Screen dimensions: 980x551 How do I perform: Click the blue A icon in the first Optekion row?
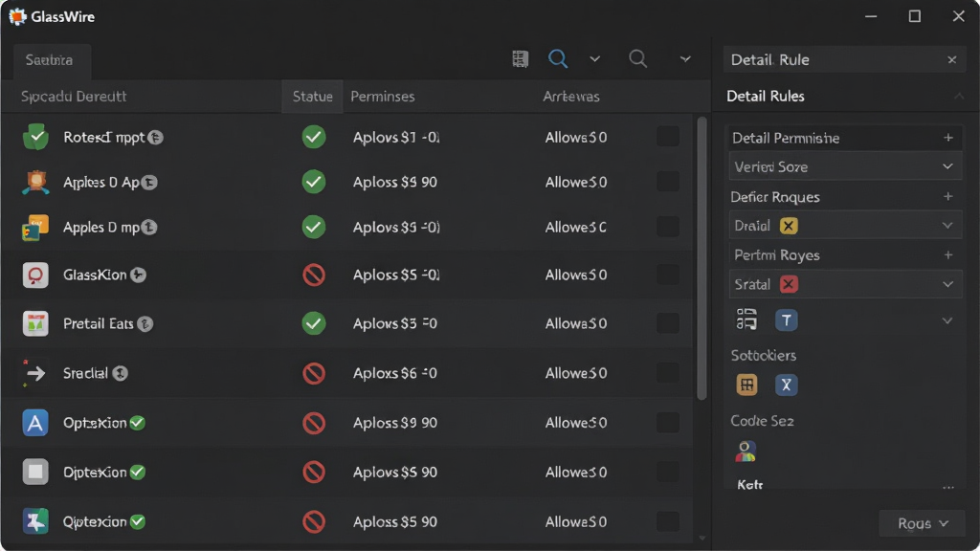tap(35, 423)
